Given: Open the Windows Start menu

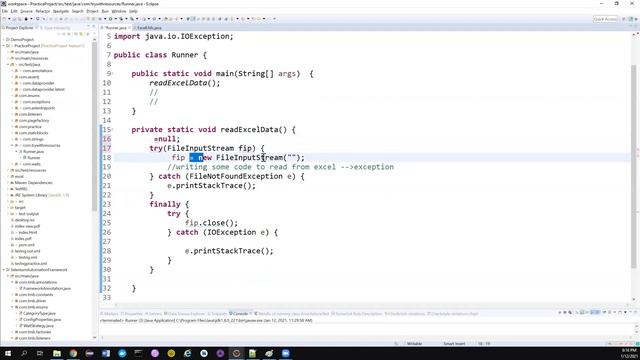Looking at the screenshot, I should click(x=8, y=353).
